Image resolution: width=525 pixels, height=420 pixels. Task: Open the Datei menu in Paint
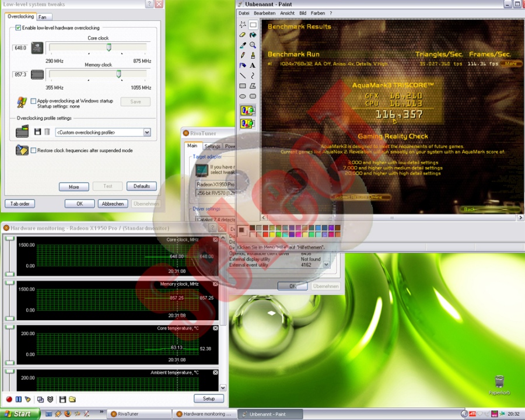(244, 13)
